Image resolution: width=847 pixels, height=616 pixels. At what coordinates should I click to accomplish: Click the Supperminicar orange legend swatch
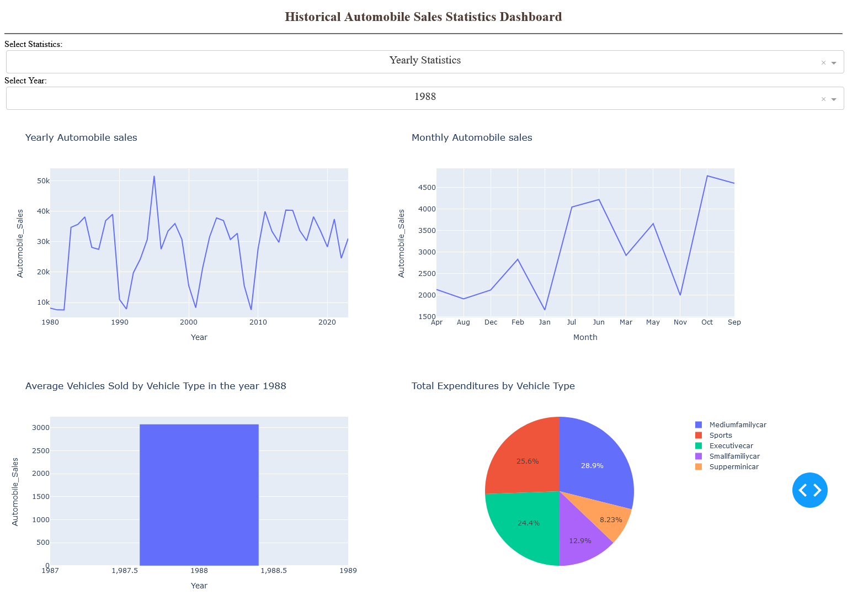tap(699, 467)
